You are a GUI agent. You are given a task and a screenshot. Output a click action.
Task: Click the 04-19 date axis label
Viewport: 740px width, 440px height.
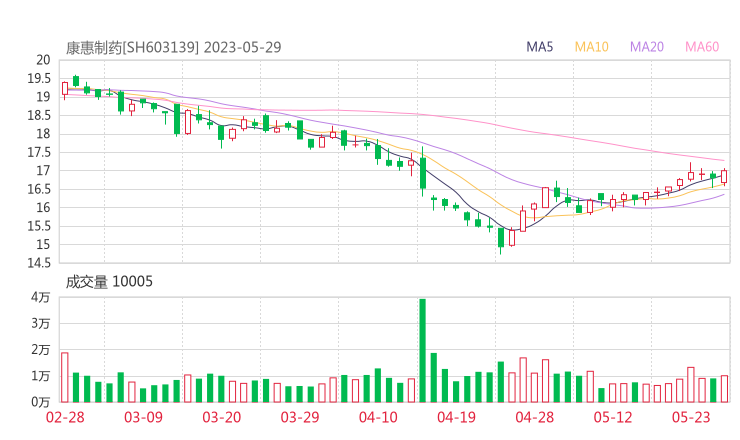[456, 417]
